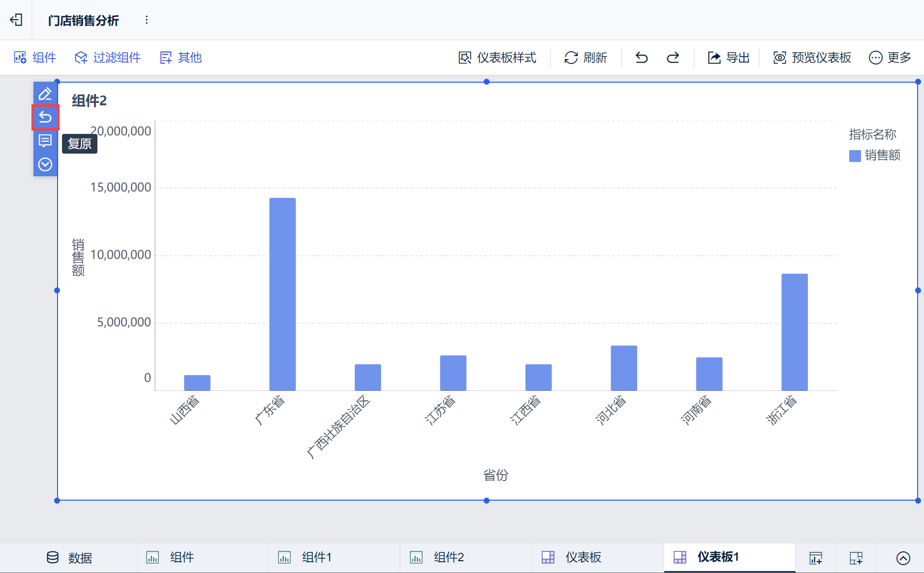Click the comment note icon on component
The image size is (924, 573).
click(x=45, y=141)
